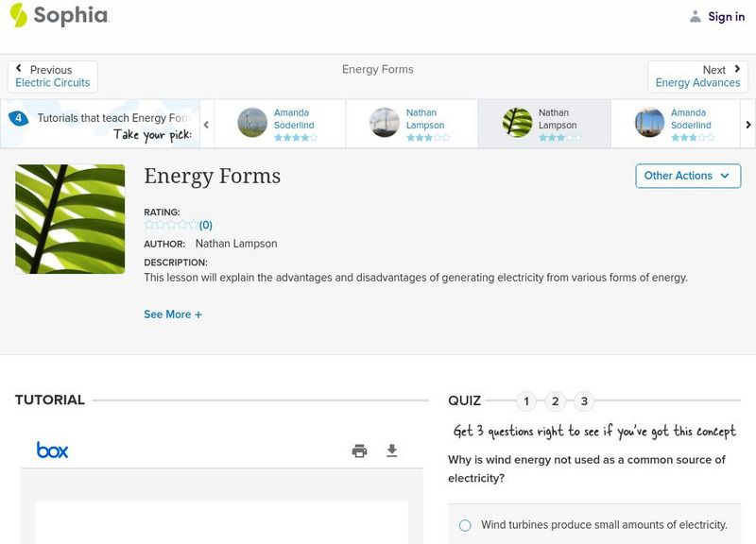
Task: Click quiz step 1 circle
Action: tap(527, 400)
